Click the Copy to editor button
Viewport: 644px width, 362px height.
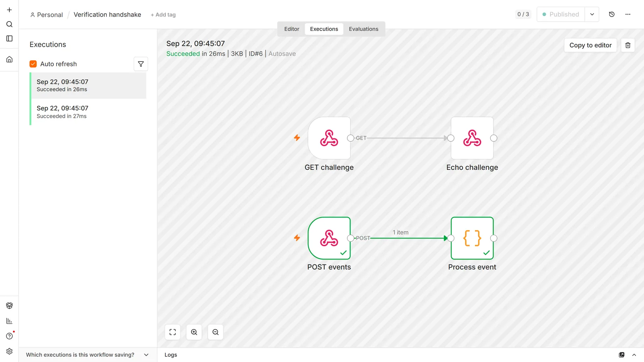click(x=590, y=45)
